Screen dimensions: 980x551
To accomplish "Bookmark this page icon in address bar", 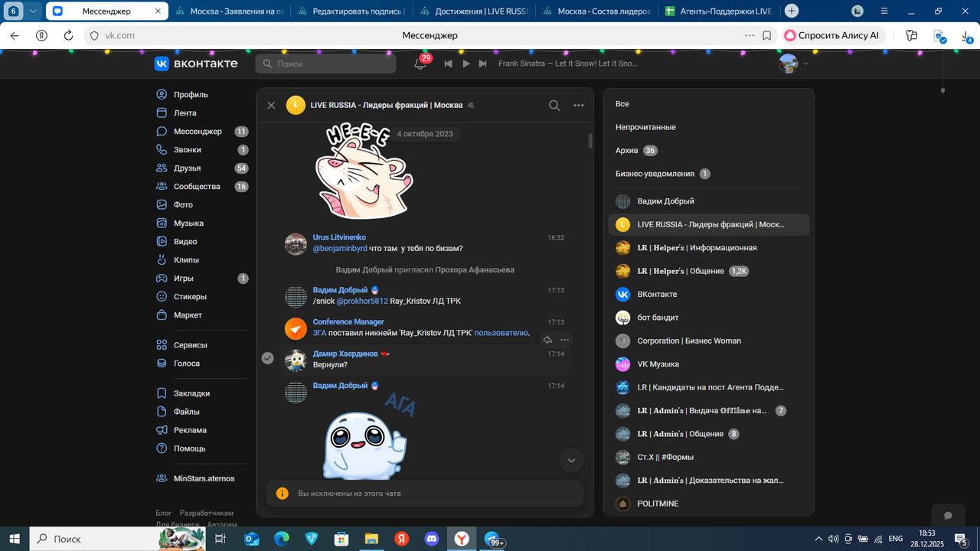I will click(x=767, y=35).
